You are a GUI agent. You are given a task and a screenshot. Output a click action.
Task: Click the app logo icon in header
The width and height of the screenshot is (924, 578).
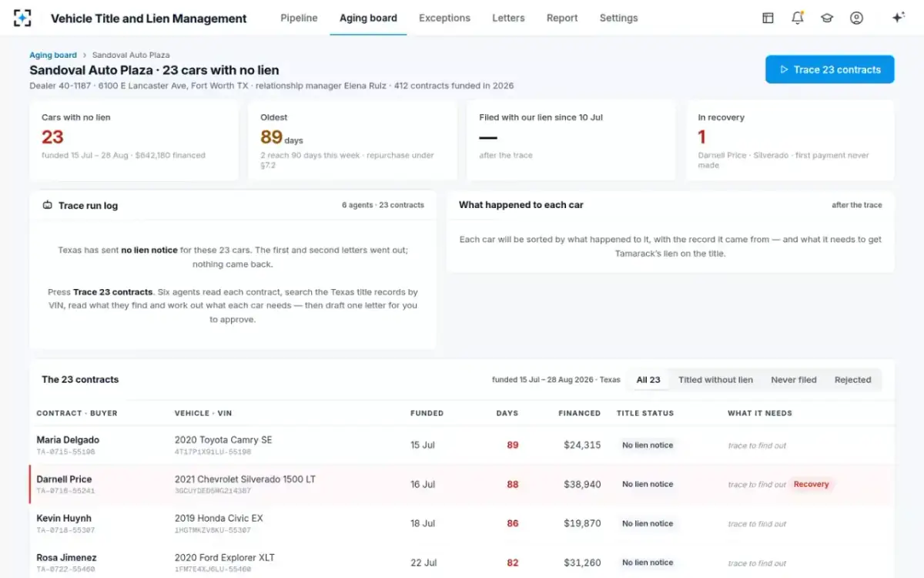23,18
